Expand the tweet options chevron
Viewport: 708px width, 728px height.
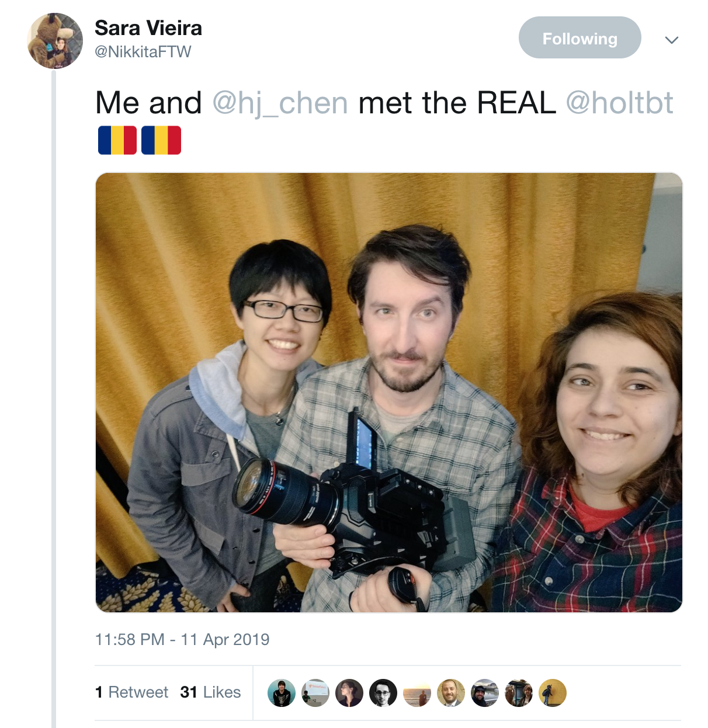coord(672,40)
